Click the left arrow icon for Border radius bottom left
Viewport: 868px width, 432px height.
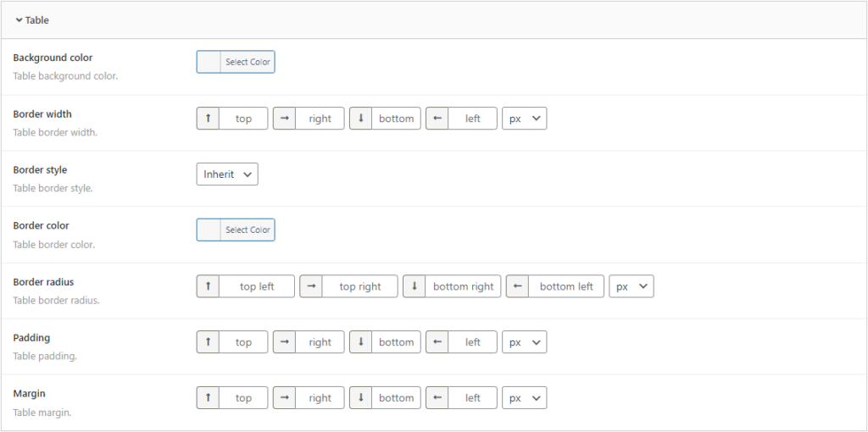[x=518, y=286]
